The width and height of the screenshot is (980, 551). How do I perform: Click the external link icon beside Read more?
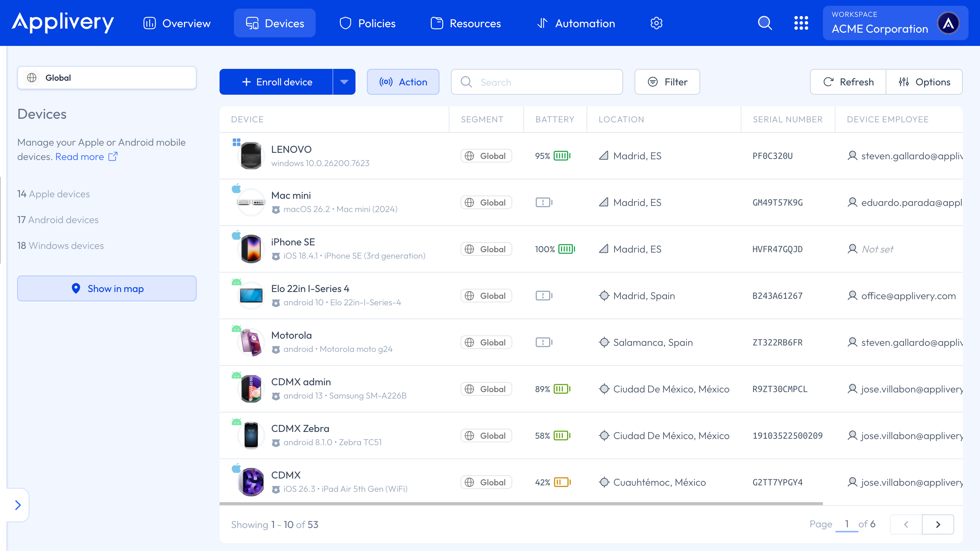pyautogui.click(x=113, y=156)
